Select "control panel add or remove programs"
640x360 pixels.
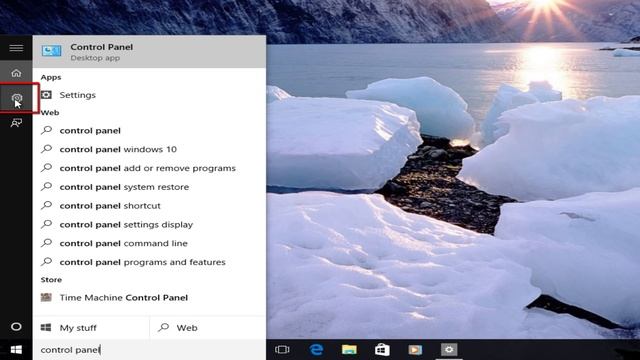(x=149, y=168)
